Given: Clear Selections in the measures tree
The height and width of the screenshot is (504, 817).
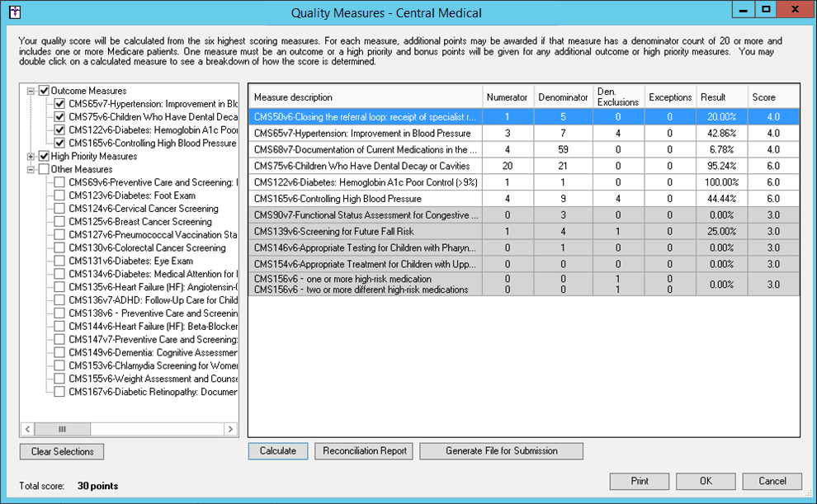Looking at the screenshot, I should (62, 451).
